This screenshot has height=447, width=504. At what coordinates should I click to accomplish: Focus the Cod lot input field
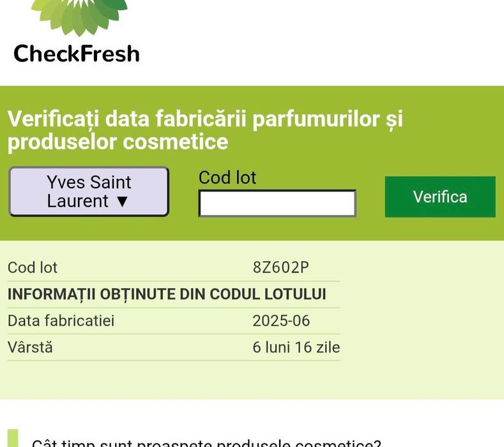(x=277, y=204)
